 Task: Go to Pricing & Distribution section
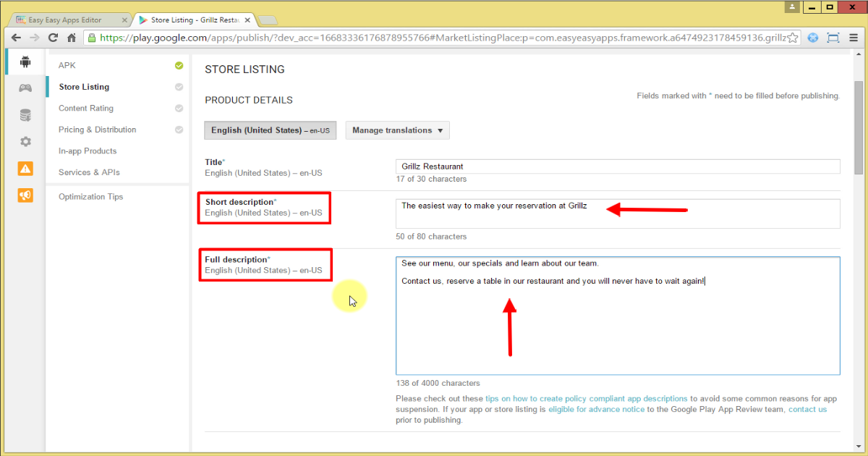coord(97,130)
